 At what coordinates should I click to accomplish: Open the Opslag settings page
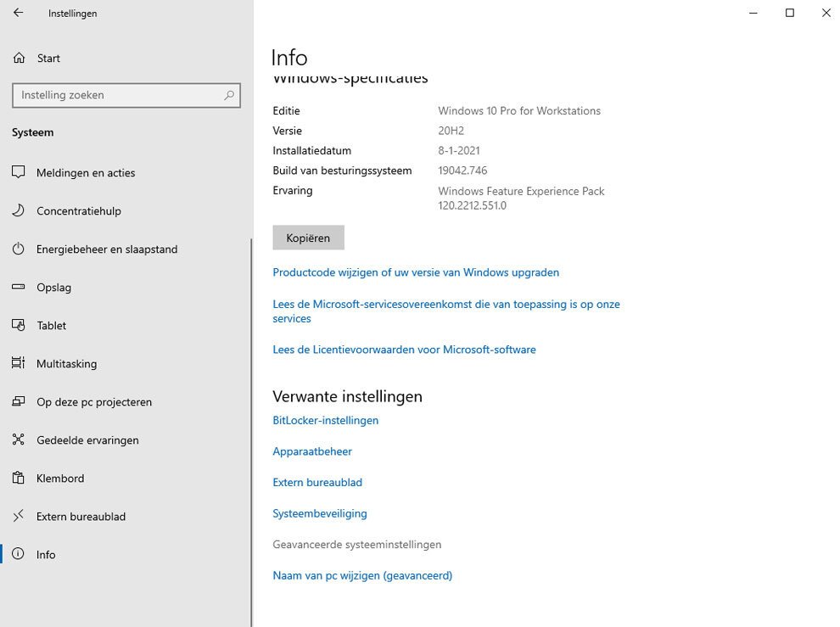(x=53, y=288)
